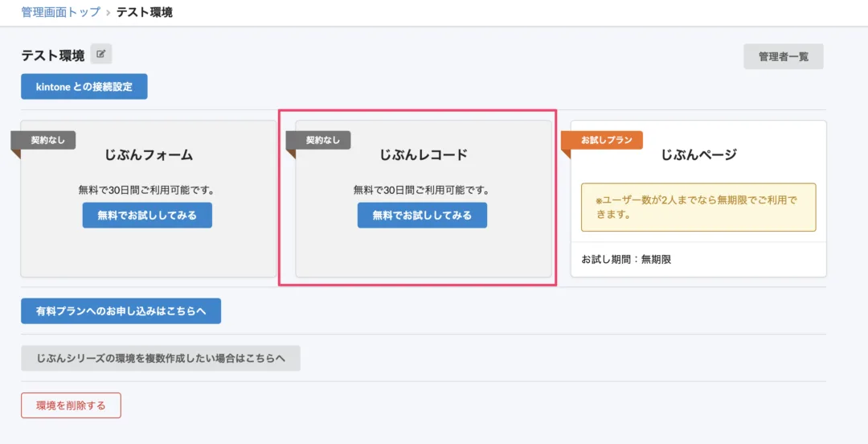Open the 管理画面トップ breadcrumb link
This screenshot has width=868, height=444.
61,12
